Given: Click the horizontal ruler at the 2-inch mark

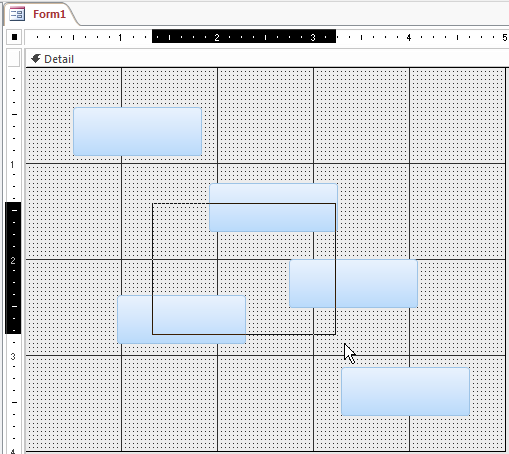Looking at the screenshot, I should pos(217,37).
